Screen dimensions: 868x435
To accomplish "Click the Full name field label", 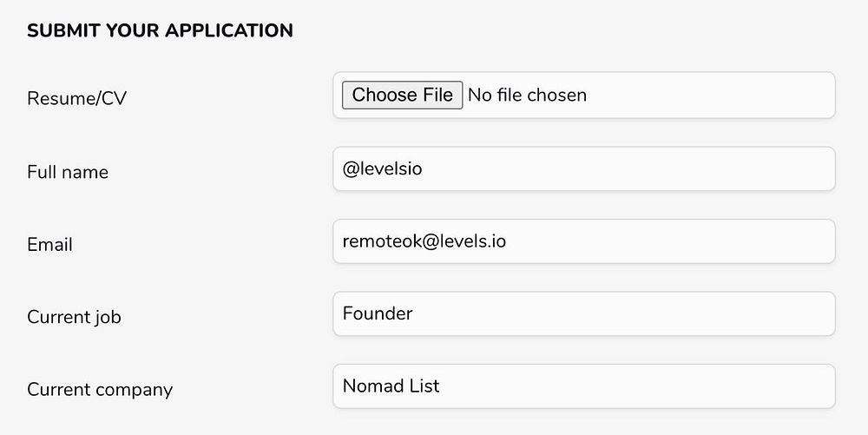I will click(68, 172).
